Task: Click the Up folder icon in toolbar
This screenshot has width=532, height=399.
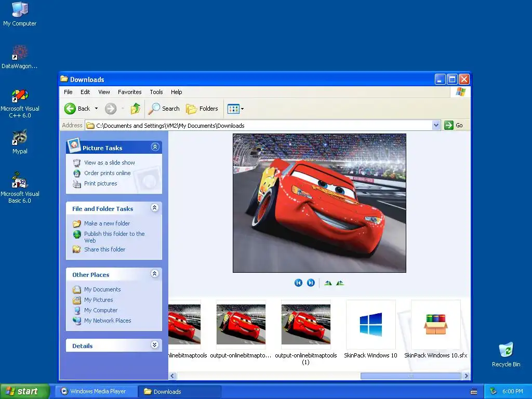Action: 136,109
